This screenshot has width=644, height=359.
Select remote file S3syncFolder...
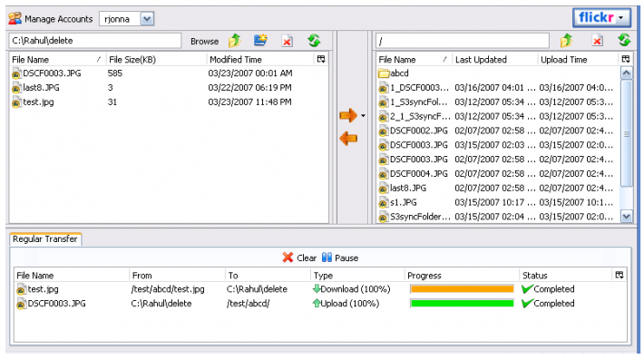tap(498, 217)
